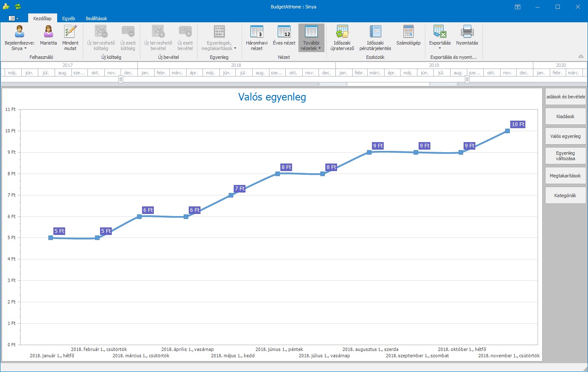
Task: Open the Megtakarítások chart view
Action: 565,176
